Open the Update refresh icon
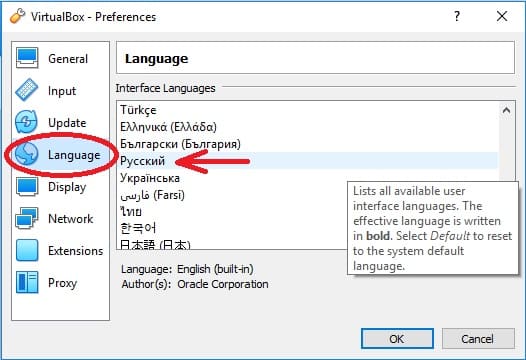 coord(27,122)
